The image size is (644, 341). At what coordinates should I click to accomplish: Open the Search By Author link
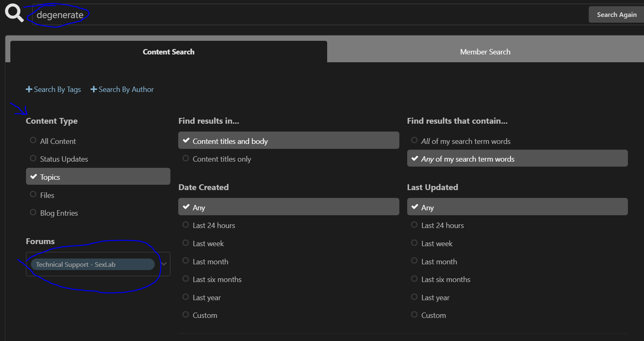[x=122, y=89]
